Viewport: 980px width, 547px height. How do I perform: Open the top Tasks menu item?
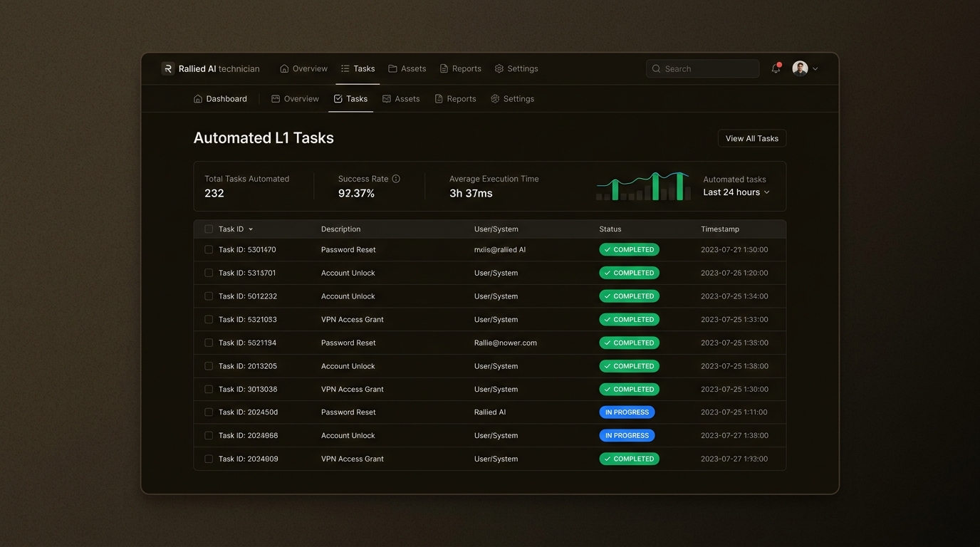point(358,68)
